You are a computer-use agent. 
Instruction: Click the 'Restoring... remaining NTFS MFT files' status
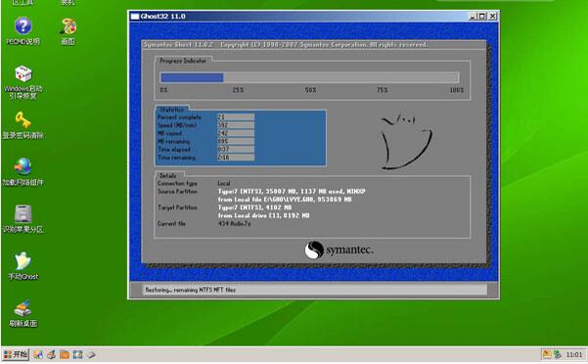pos(191,290)
